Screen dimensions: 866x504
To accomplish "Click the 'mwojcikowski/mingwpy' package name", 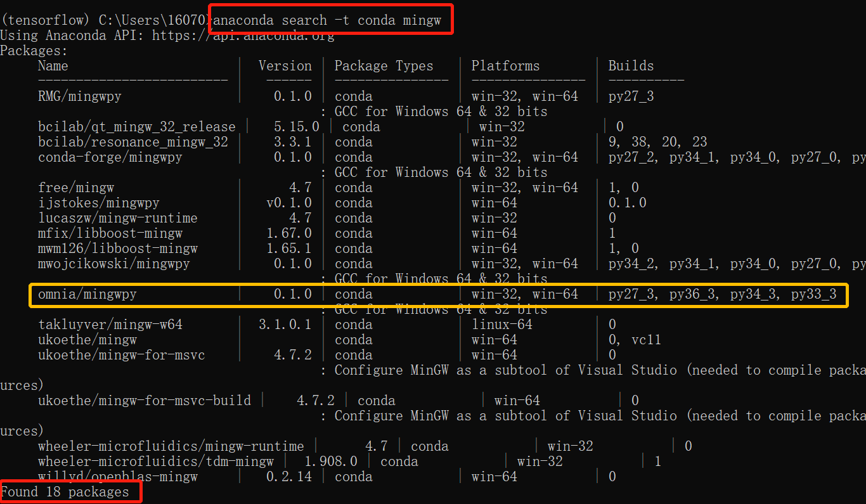I will 114,264.
